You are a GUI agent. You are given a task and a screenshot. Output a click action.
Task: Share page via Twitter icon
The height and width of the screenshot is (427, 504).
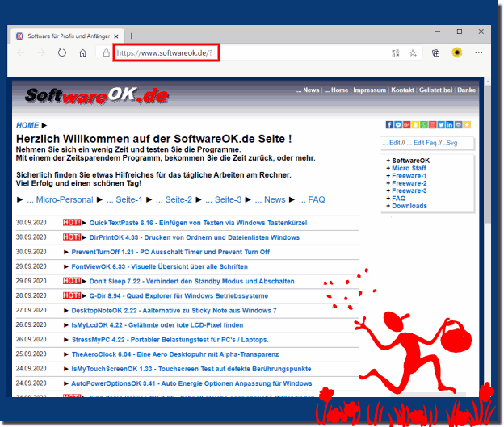click(x=441, y=125)
